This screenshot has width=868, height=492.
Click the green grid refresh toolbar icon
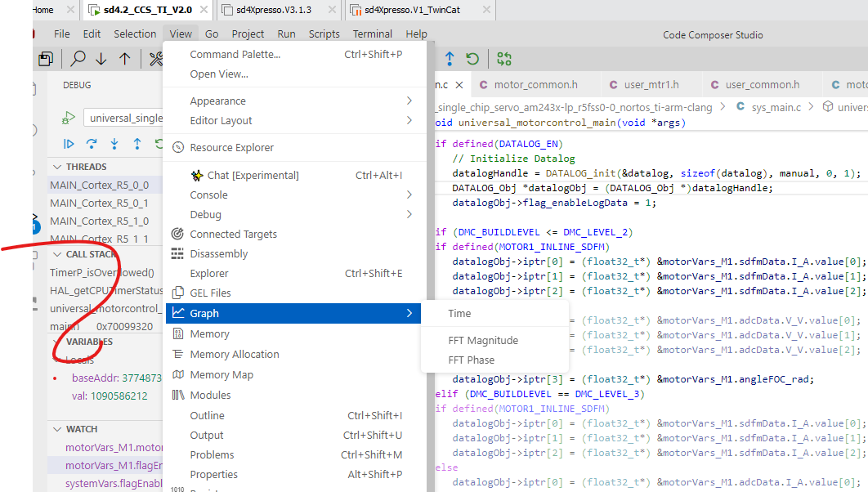tap(504, 59)
